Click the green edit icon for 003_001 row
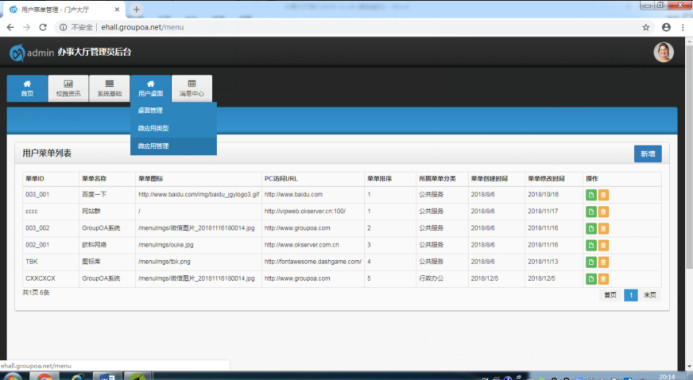This screenshot has width=693, height=380. 591,195
